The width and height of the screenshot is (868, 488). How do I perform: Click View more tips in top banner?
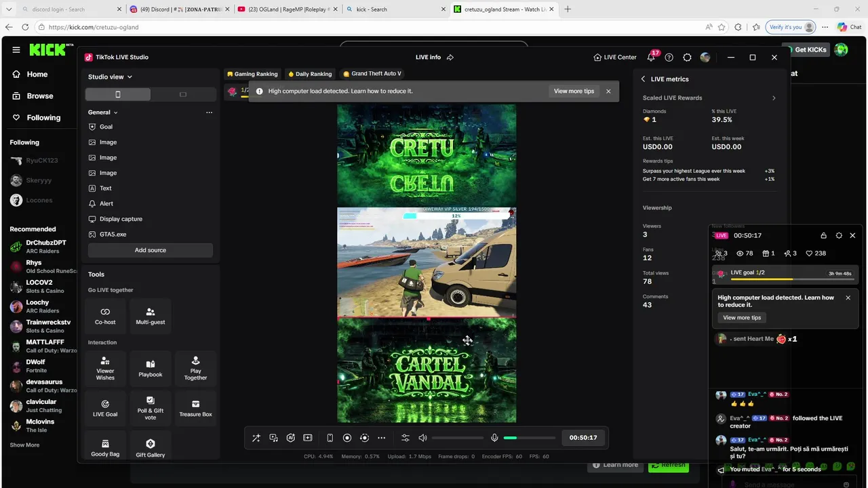coord(574,91)
